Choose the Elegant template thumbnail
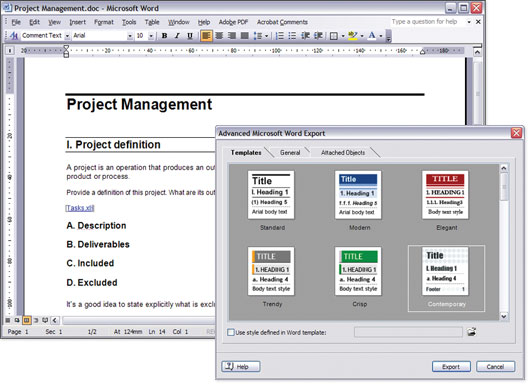The image size is (529, 385). tap(445, 195)
